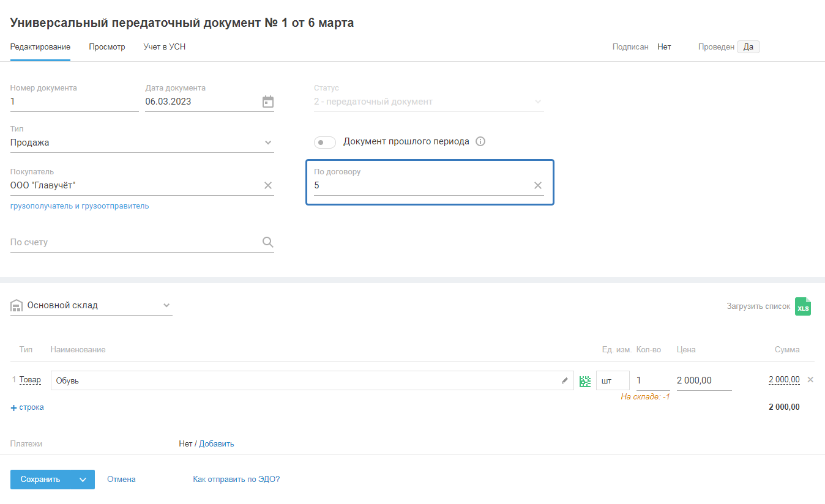This screenshot has width=825, height=504.
Task: Open the document date calendar picker
Action: click(x=267, y=102)
